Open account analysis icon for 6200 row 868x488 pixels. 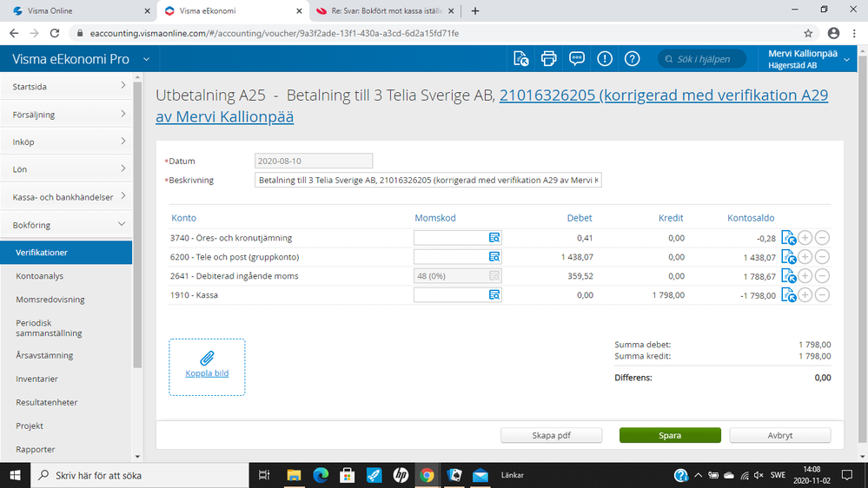click(788, 257)
